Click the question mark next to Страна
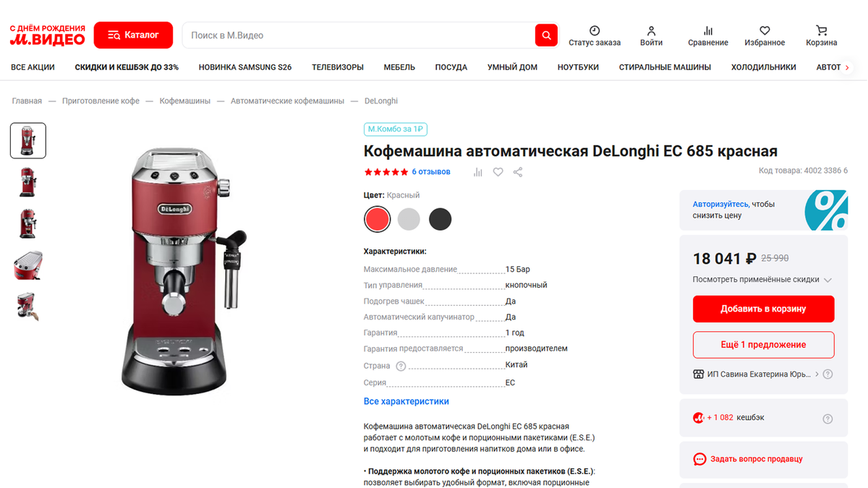Image resolution: width=868 pixels, height=488 pixels. coord(401,366)
